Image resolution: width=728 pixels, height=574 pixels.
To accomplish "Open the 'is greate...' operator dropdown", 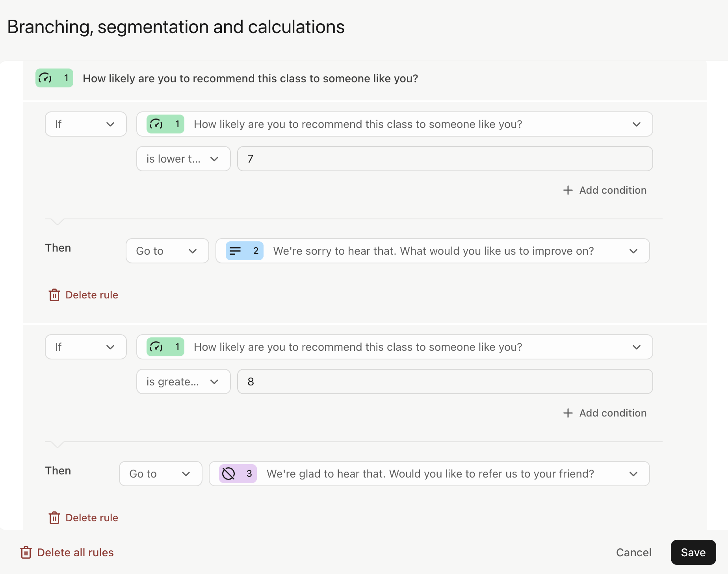I will 183,381.
